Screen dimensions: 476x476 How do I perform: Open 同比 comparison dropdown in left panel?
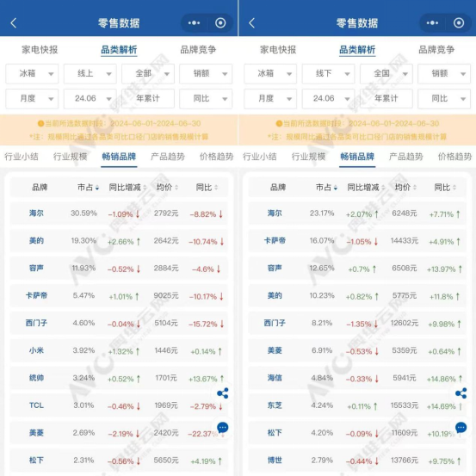pos(206,98)
